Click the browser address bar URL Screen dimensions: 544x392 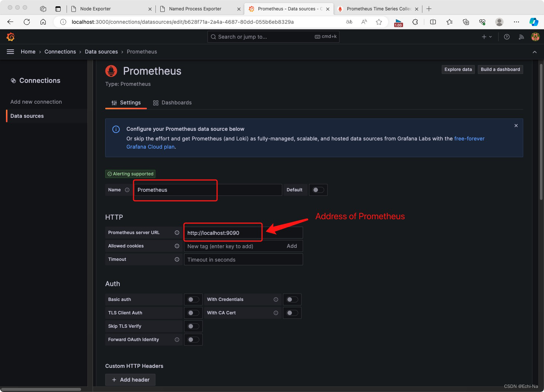click(183, 22)
